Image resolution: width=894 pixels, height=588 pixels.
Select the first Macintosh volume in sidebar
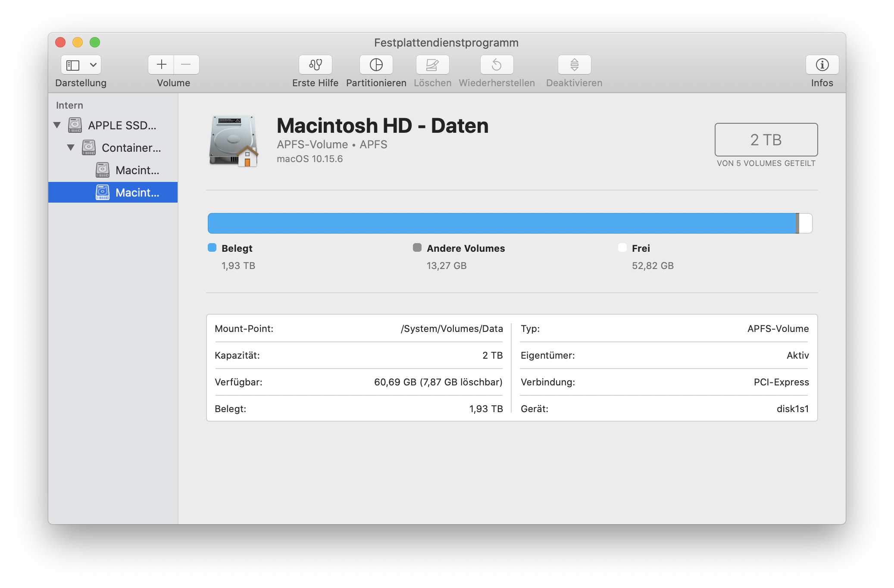click(x=137, y=170)
